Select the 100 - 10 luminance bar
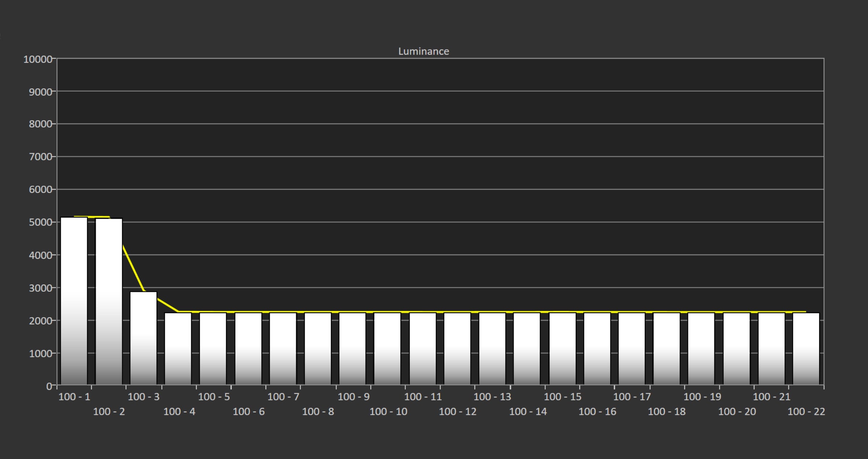This screenshot has width=868, height=459. (x=387, y=349)
